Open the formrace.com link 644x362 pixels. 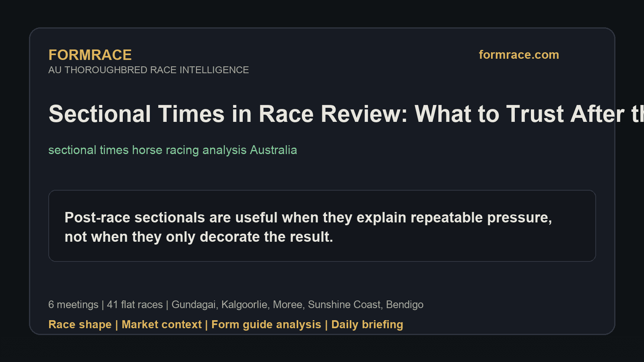(x=519, y=55)
